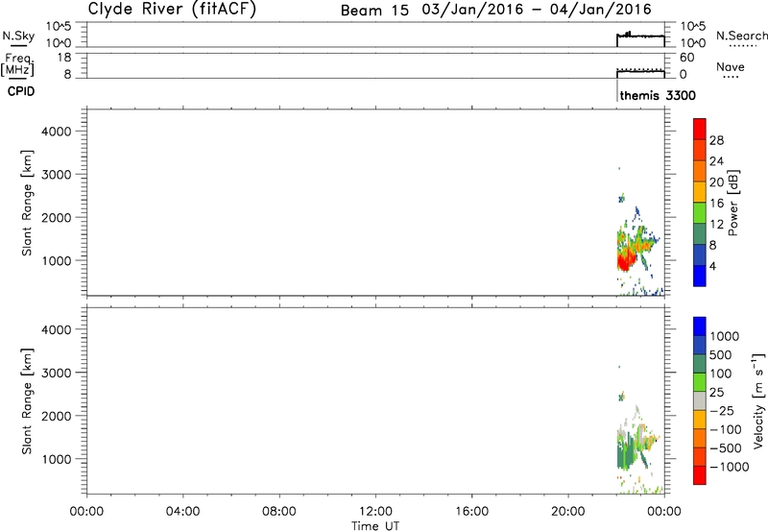Click the "Slant Range [km]" label of power panel
This screenshot has height=532, width=768.
(27, 203)
